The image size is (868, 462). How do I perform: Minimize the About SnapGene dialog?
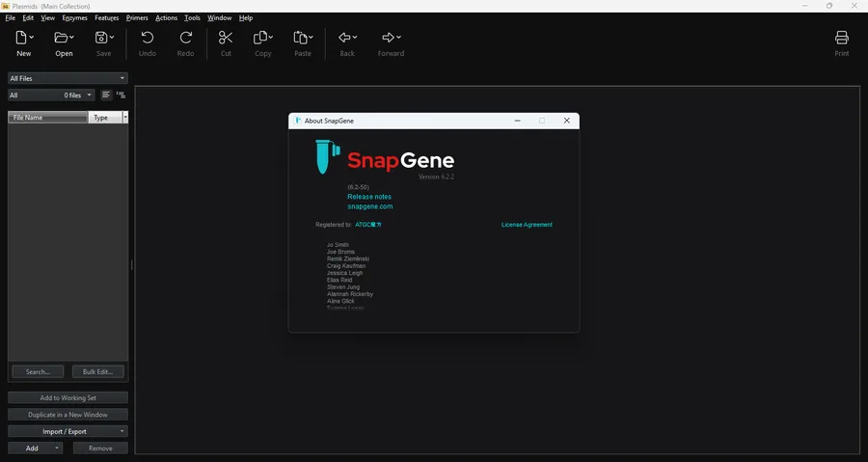[x=518, y=121]
